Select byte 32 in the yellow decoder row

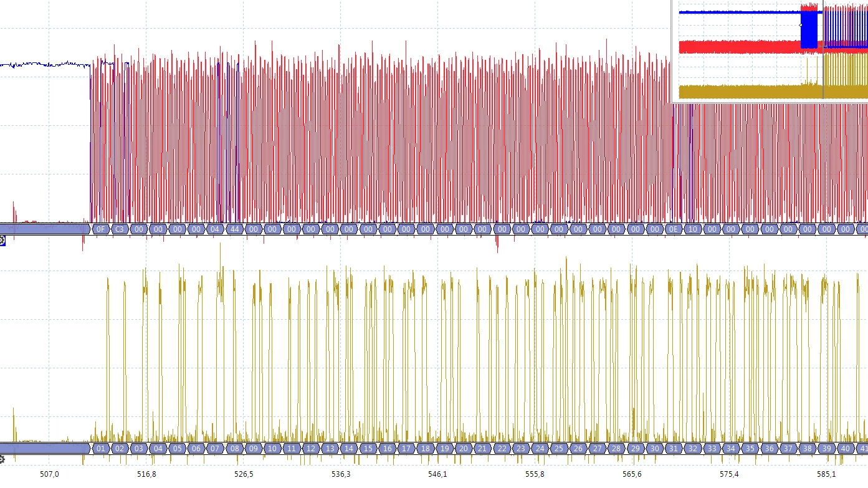pos(692,448)
